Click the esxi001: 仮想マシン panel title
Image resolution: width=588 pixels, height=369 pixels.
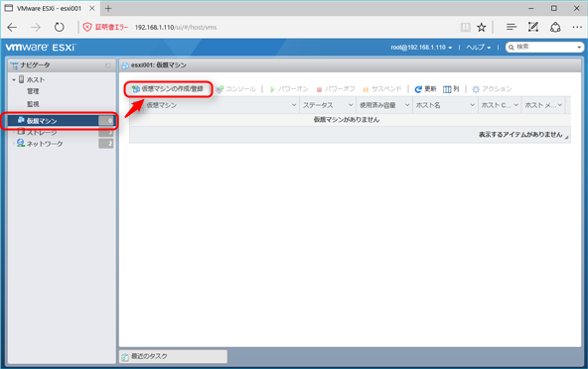tap(159, 65)
